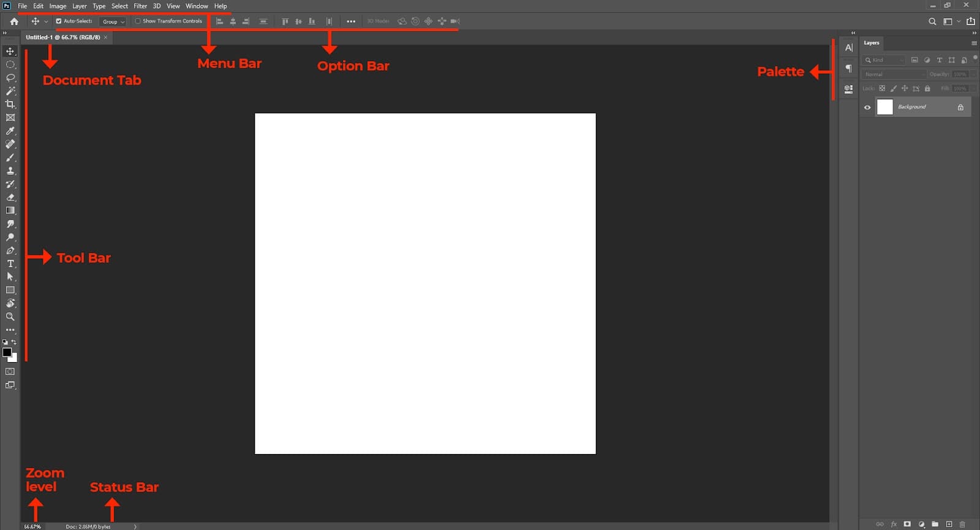
Task: Select the Smudge tool
Action: tap(10, 224)
